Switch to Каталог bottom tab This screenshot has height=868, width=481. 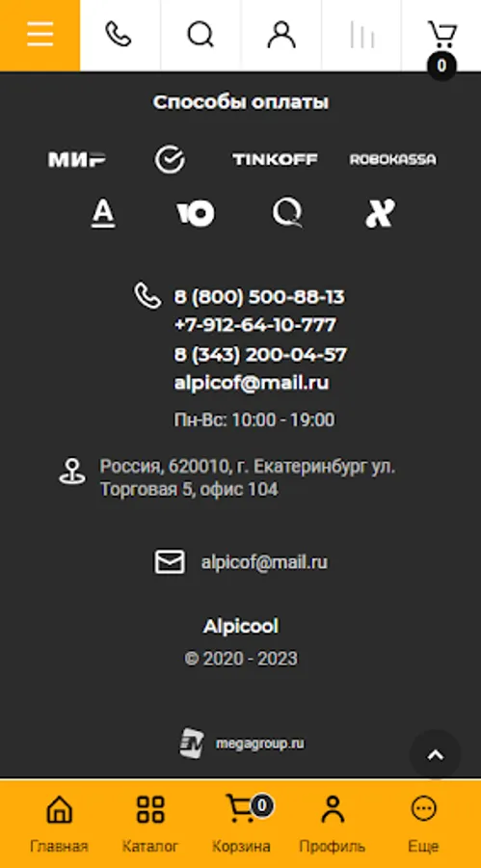click(x=150, y=824)
